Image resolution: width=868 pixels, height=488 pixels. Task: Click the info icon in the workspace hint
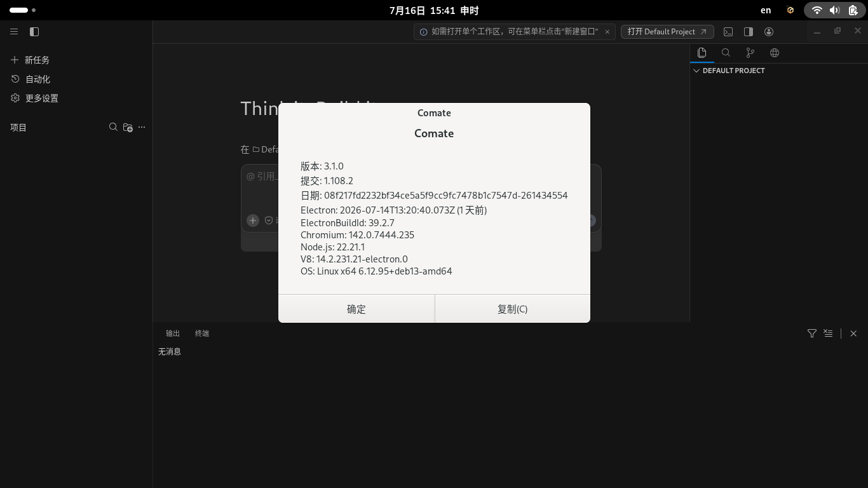click(x=423, y=31)
